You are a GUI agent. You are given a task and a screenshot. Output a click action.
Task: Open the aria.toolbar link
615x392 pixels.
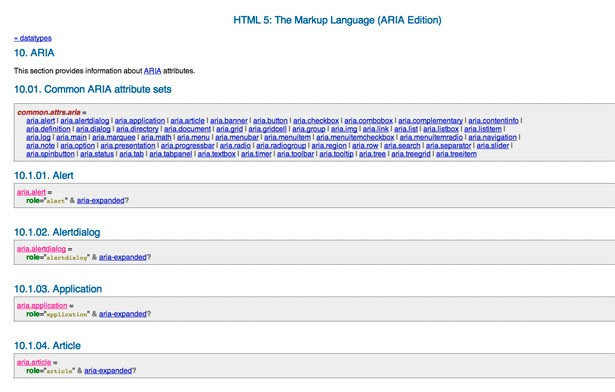pos(295,154)
